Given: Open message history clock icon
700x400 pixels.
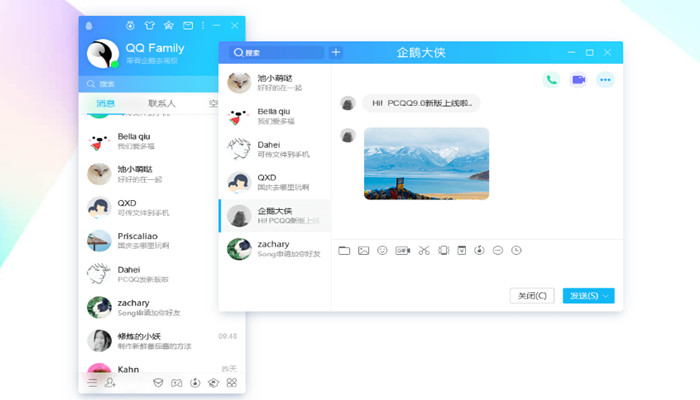Looking at the screenshot, I should (x=516, y=250).
